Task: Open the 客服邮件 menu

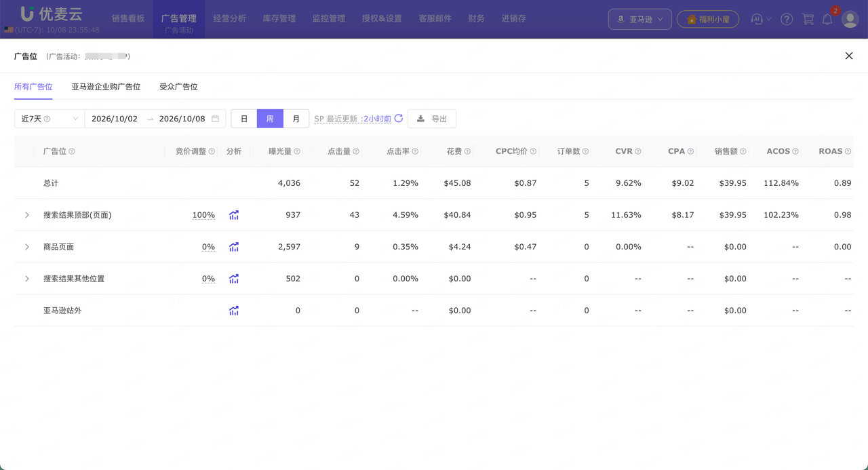Action: (435, 18)
